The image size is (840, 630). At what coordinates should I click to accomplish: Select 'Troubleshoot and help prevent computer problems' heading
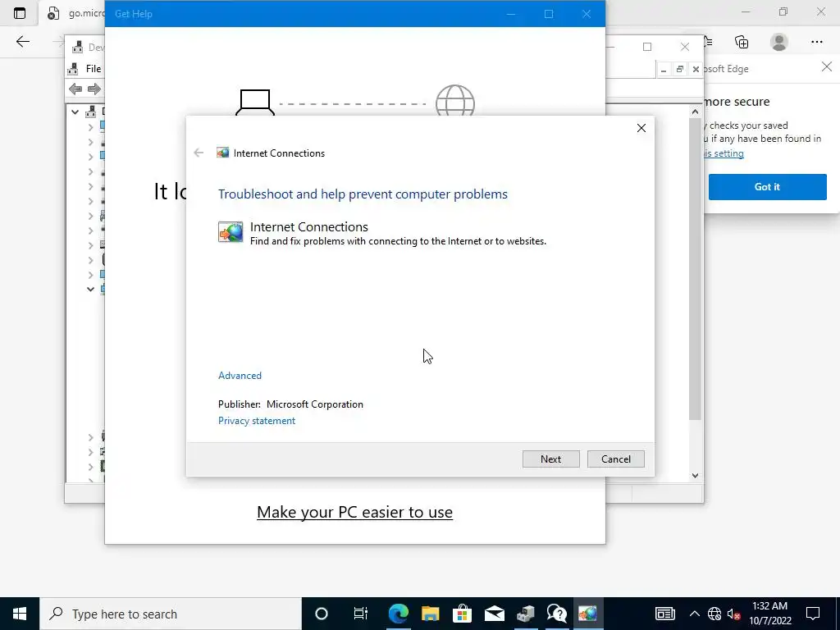click(x=363, y=194)
